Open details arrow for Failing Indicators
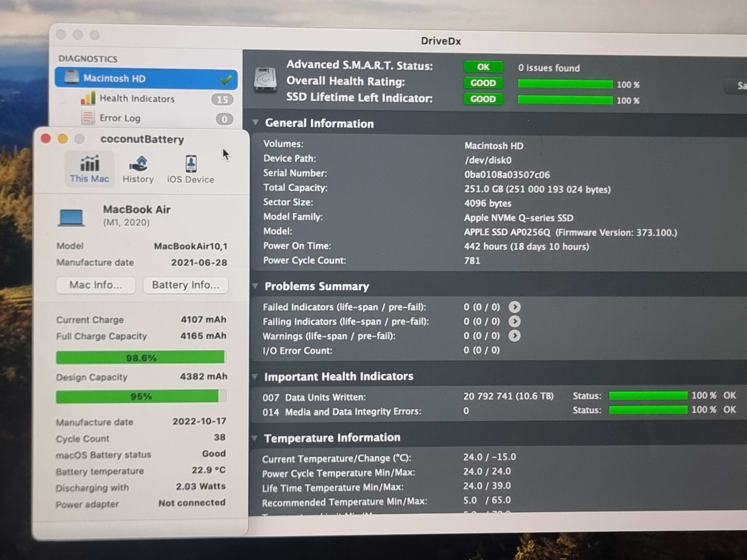 [515, 321]
